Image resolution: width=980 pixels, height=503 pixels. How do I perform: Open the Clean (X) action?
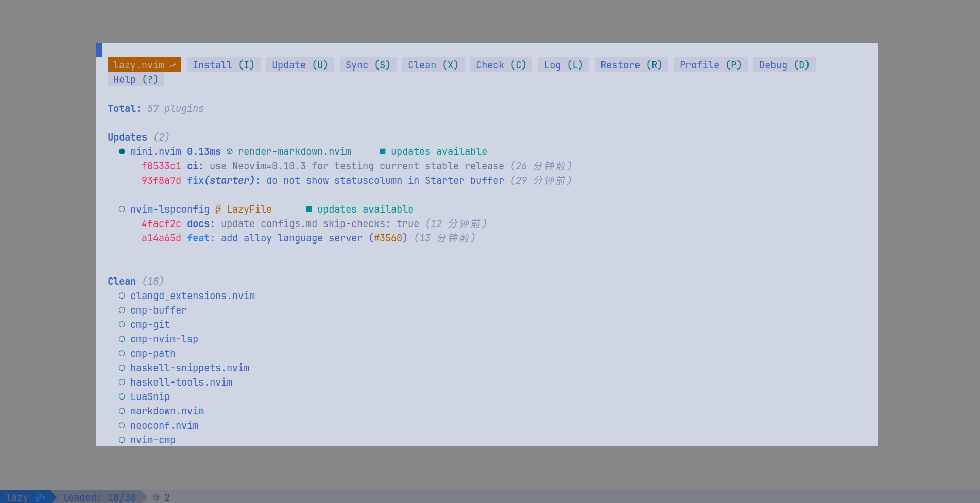click(433, 65)
